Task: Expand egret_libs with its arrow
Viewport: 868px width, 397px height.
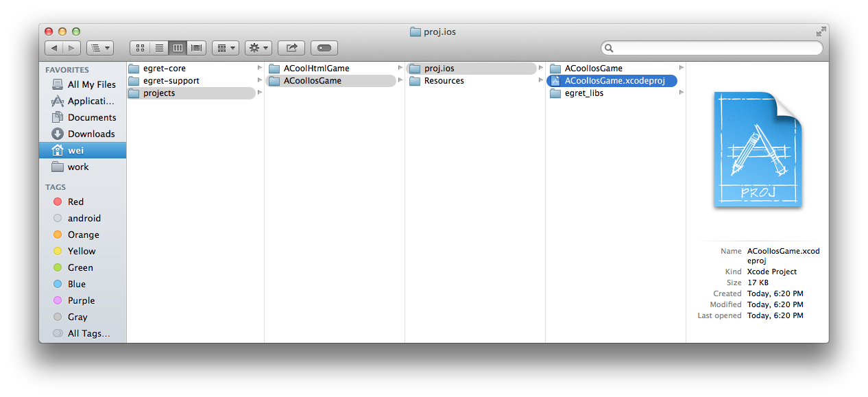Action: click(x=682, y=93)
